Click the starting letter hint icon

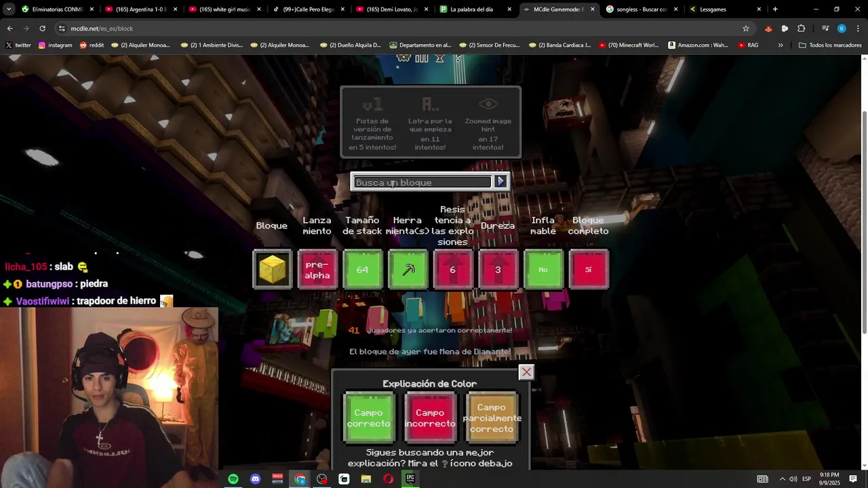pyautogui.click(x=430, y=105)
